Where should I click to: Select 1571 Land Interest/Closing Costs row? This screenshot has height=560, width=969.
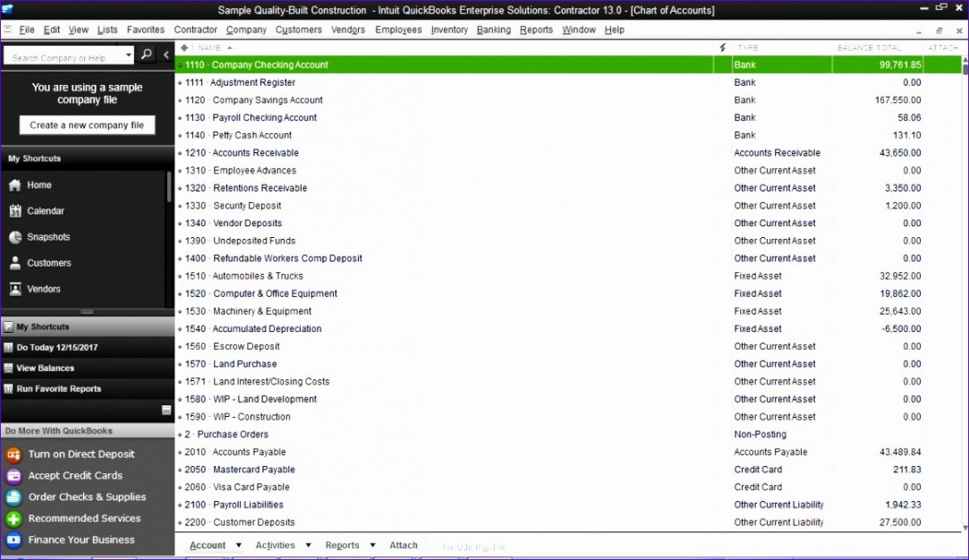click(x=568, y=382)
